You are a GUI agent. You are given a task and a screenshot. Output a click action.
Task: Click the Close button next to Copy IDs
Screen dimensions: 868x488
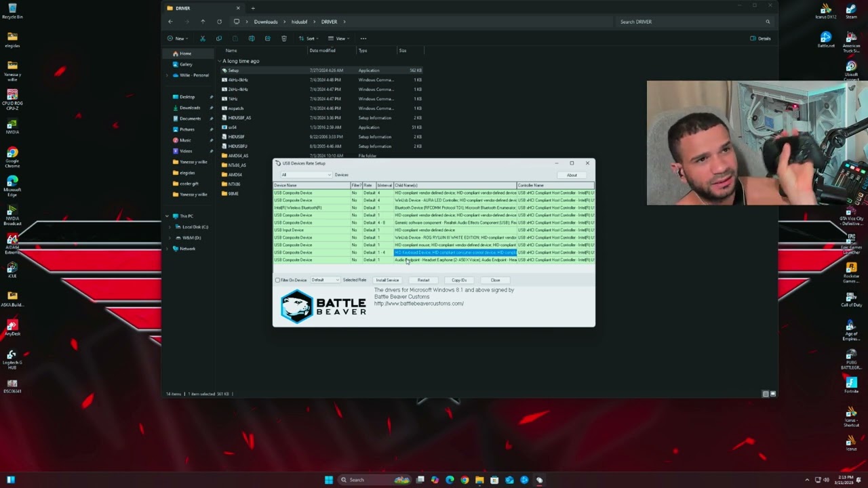pyautogui.click(x=495, y=280)
